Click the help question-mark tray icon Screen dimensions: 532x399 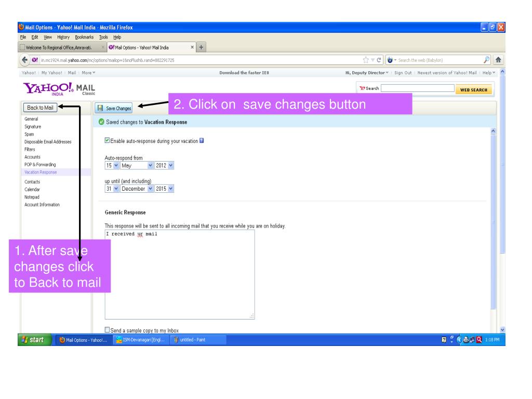pyautogui.click(x=444, y=340)
